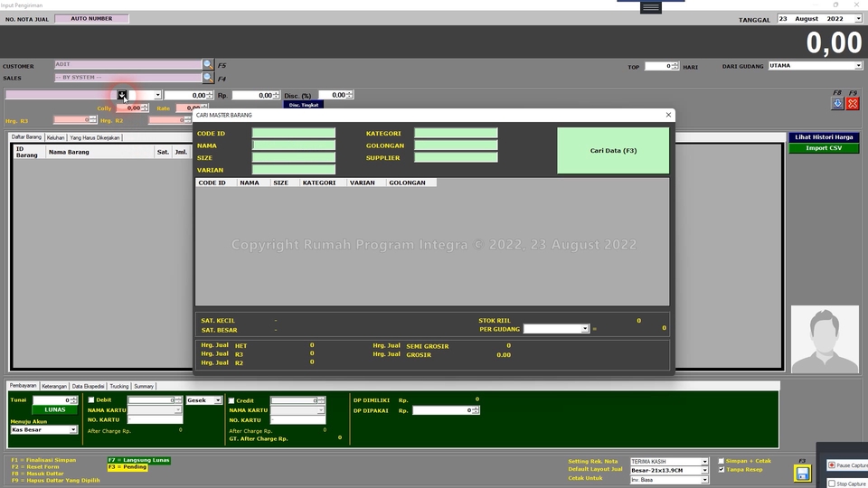Click the KATEGORI search field
868x488 pixels.
pos(456,134)
